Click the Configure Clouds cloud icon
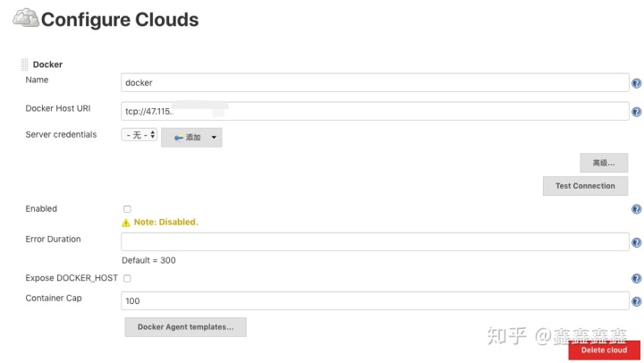Screen dimensions: 644x363 [x=25, y=18]
